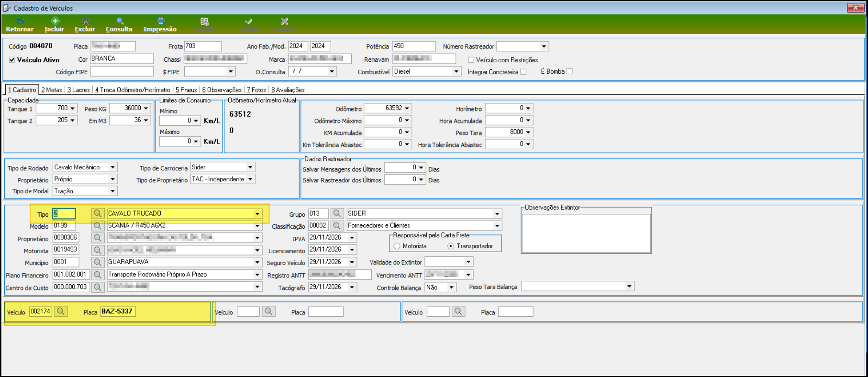
Task: Open 4 Troca Odômetro/Horímetro tab
Action: tap(133, 90)
